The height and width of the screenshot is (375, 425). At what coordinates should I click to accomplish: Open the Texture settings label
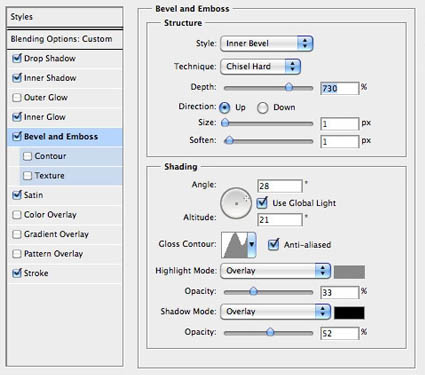(50, 176)
